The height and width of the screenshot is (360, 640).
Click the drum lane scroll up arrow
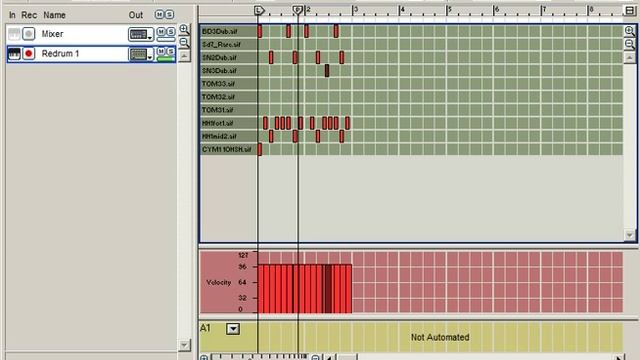(x=630, y=58)
